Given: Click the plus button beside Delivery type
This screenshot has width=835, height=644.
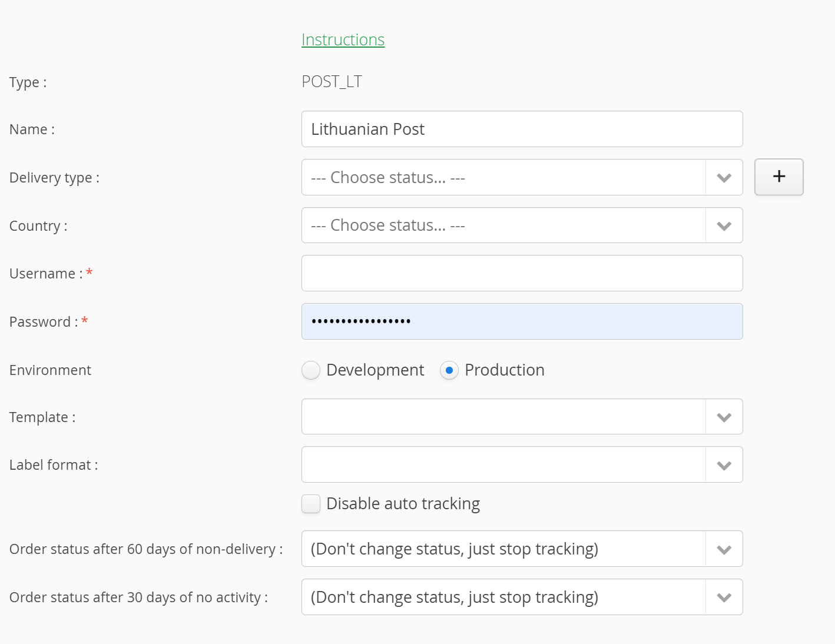Looking at the screenshot, I should click(x=778, y=177).
